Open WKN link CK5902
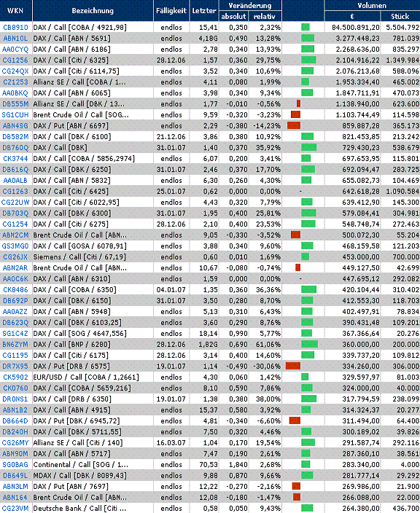Viewport: 420px width, 513px height. (15, 377)
